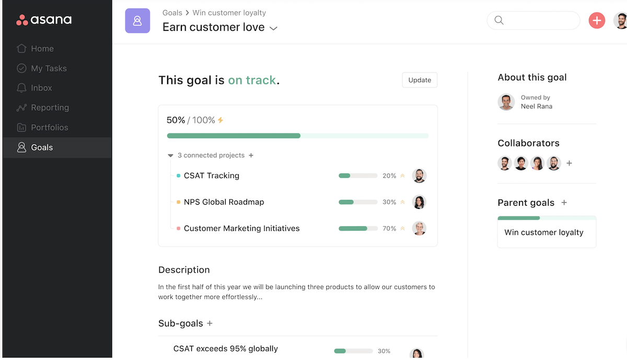Open Neel Rana owner avatar
This screenshot has width=627, height=364.
(x=506, y=102)
